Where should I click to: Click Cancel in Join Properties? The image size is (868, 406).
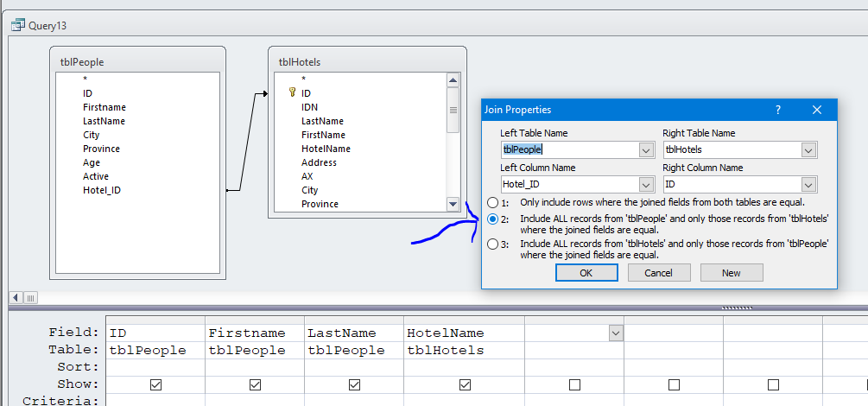[x=659, y=272]
